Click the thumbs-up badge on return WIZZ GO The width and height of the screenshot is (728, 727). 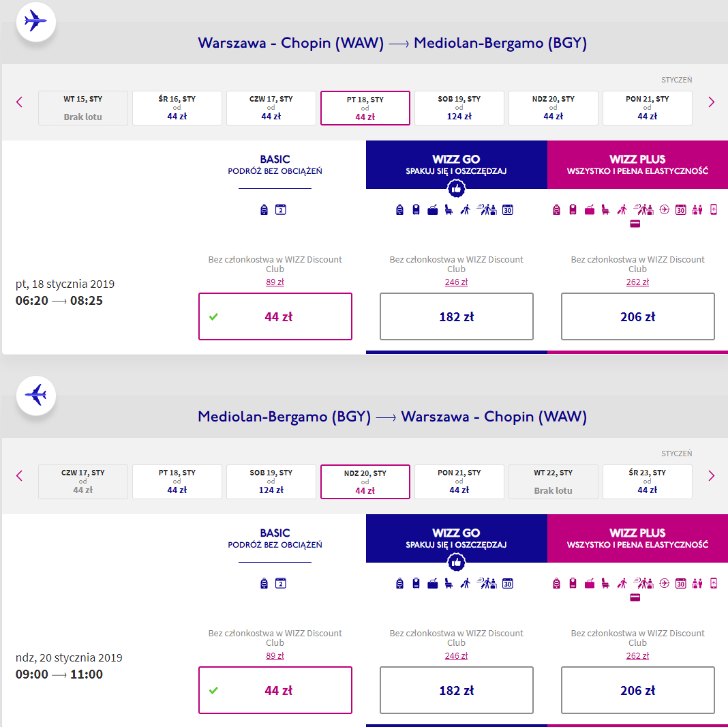tap(457, 563)
